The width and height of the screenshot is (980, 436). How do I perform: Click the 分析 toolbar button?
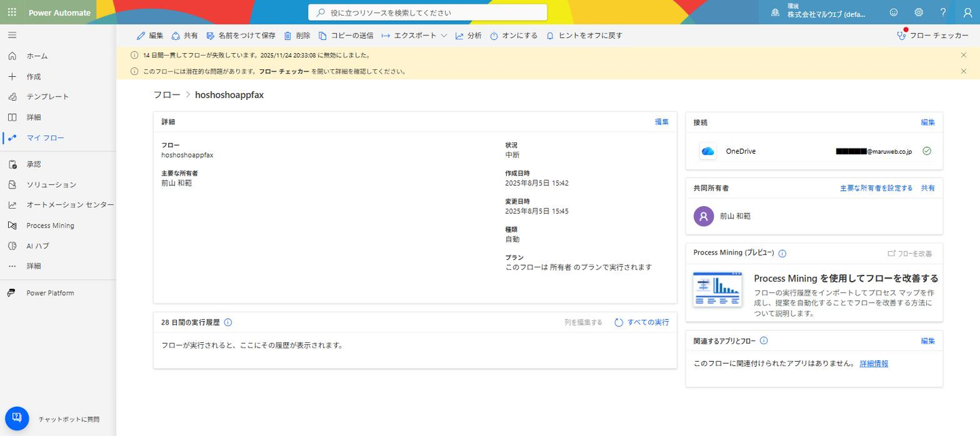pos(468,35)
